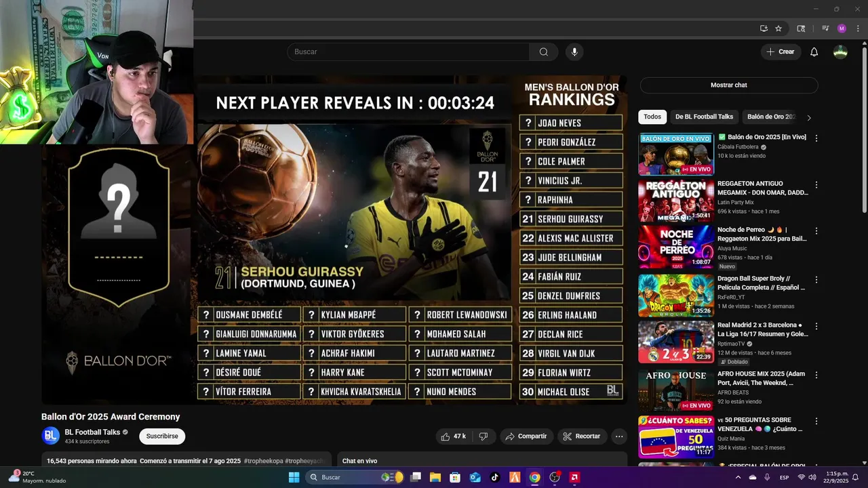Select De BL Football Talks chip
868x488 pixels.
point(704,117)
